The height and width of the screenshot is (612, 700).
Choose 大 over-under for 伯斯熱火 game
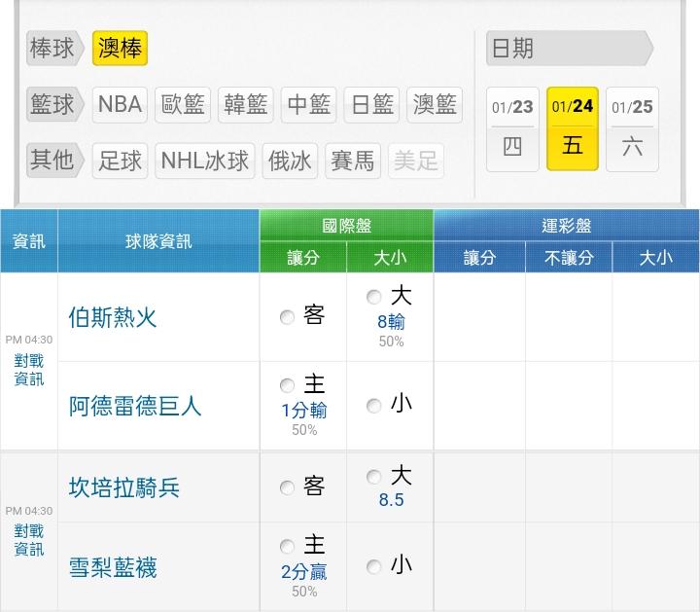374,297
